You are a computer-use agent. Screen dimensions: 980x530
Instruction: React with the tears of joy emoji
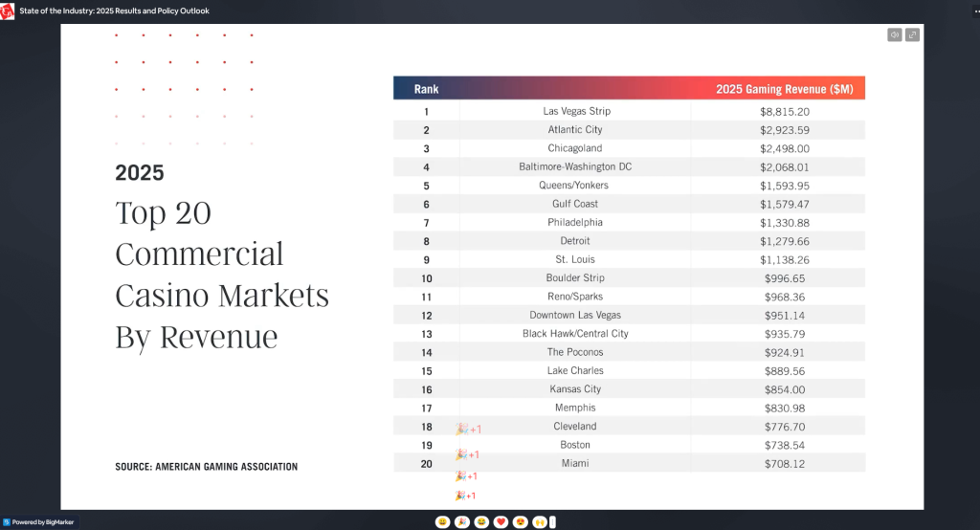(480, 521)
